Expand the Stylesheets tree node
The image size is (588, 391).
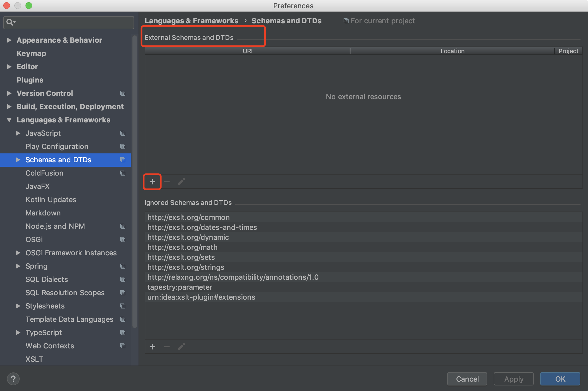(18, 306)
